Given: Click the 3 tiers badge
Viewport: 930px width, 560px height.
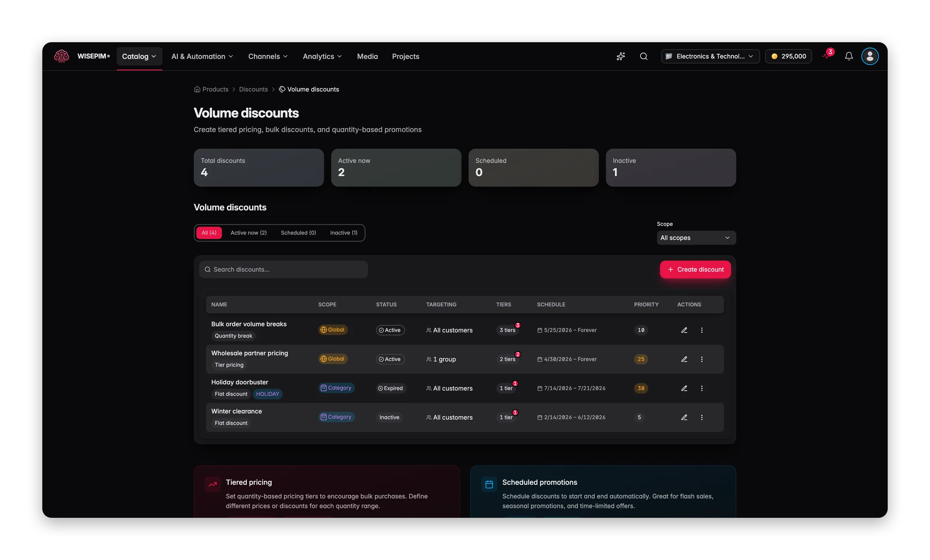Looking at the screenshot, I should [507, 330].
